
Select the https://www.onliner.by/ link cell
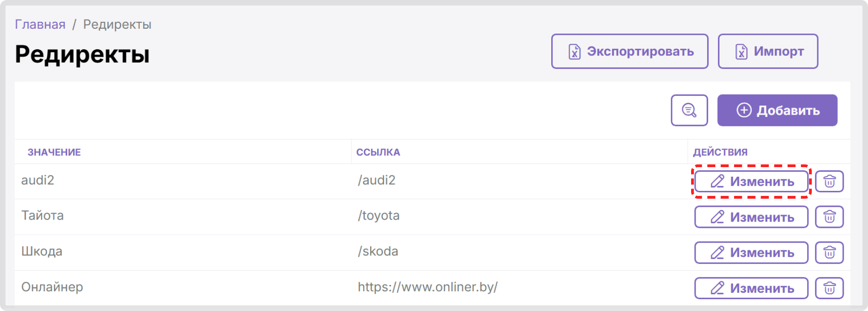427,287
